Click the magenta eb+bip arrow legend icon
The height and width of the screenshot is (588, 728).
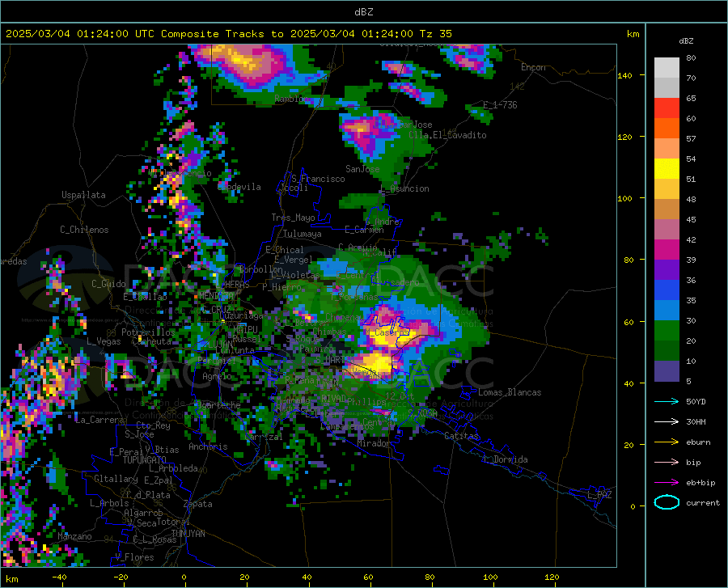pos(667,483)
